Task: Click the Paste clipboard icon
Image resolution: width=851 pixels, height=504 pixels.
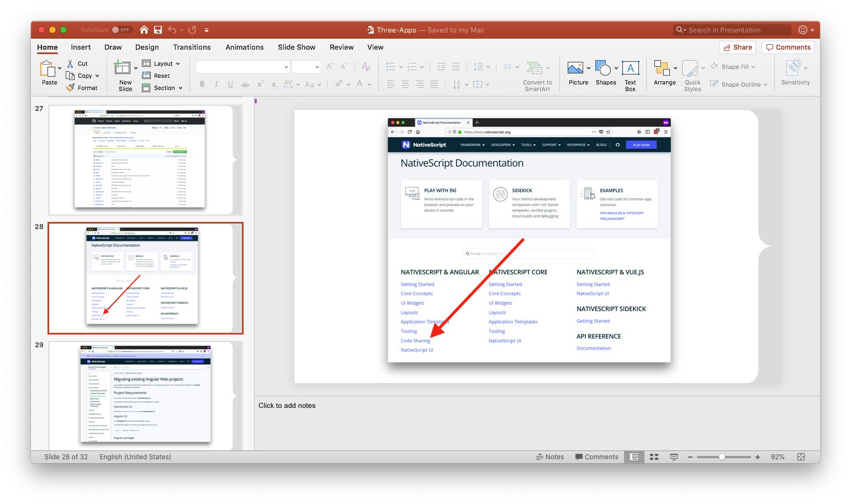Action: 49,68
